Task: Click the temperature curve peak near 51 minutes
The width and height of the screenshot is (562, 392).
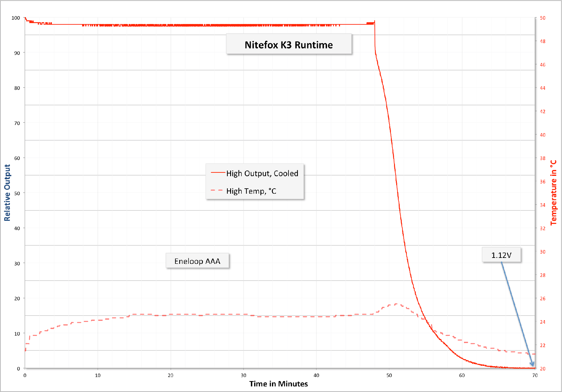Action: [396, 304]
